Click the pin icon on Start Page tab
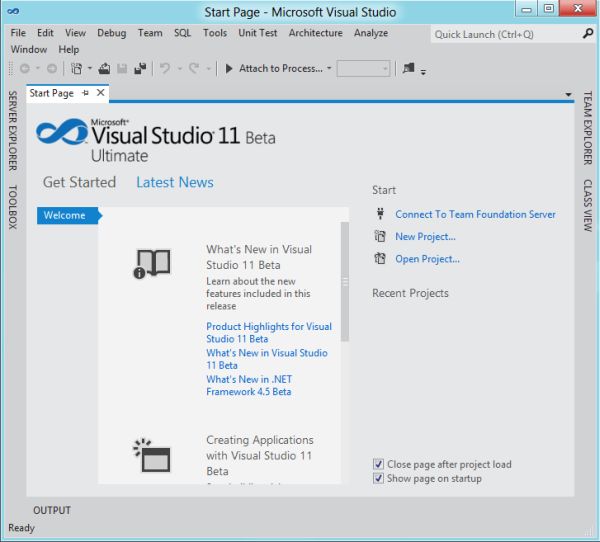The width and height of the screenshot is (600, 542). pyautogui.click(x=85, y=93)
